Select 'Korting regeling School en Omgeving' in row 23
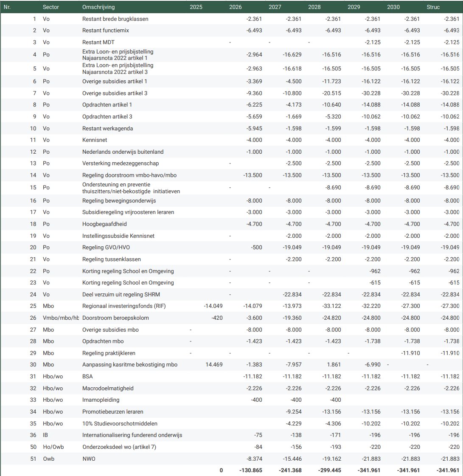463x476 pixels. tap(128, 283)
